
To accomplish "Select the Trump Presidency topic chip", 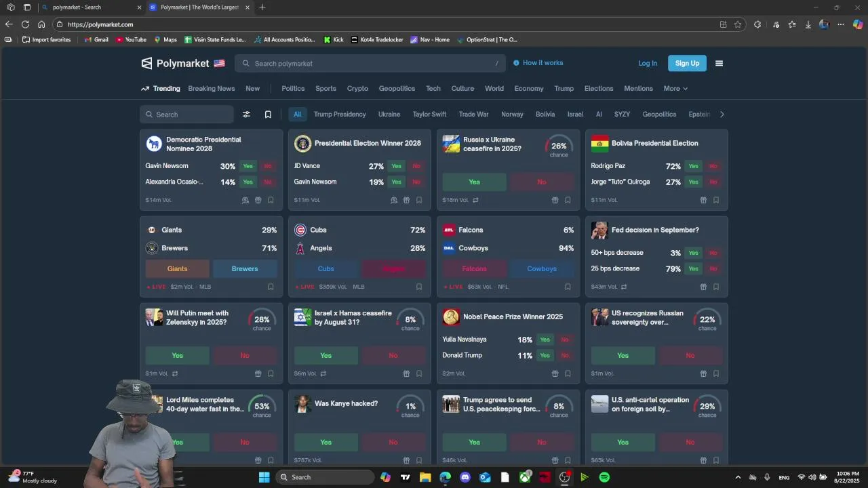I will click(340, 115).
